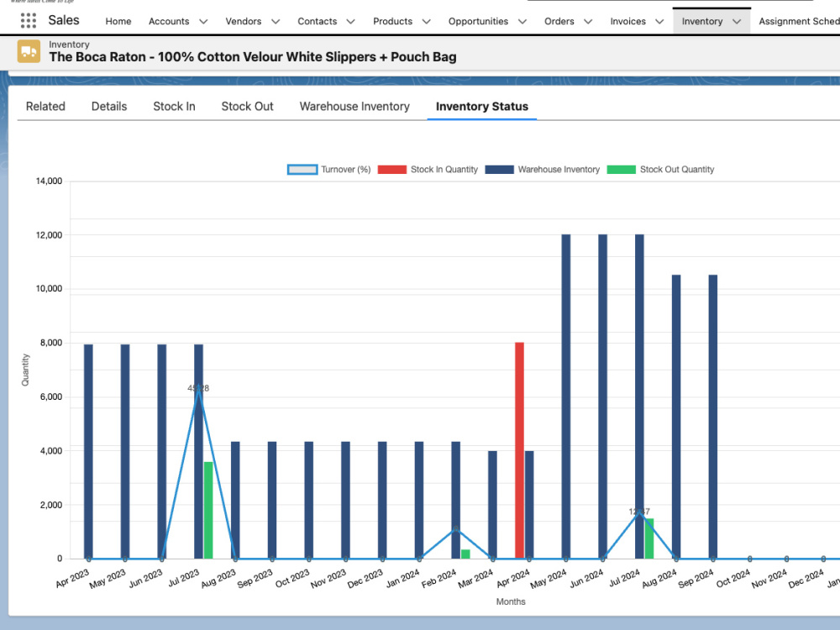Expand the Products tab dropdown chevron
The height and width of the screenshot is (630, 840).
pos(427,22)
